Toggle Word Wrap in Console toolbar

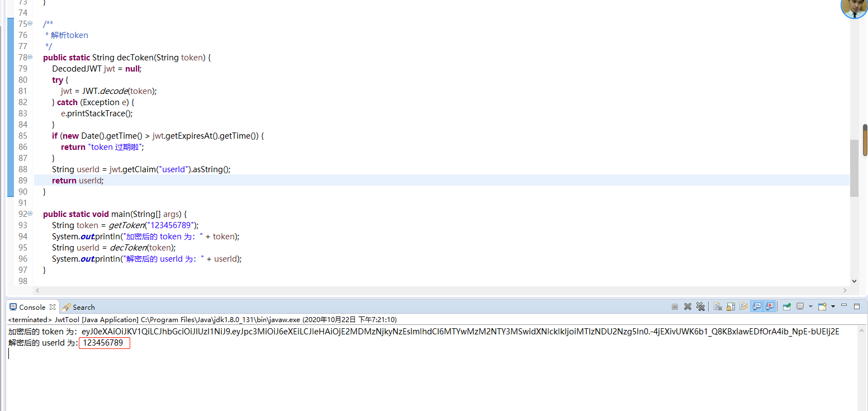[x=744, y=306]
